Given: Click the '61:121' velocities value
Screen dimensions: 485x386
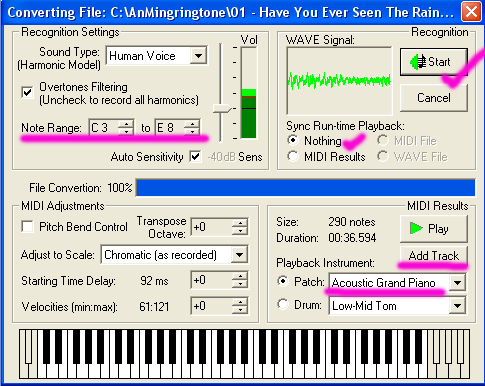Looking at the screenshot, I should click(x=154, y=306).
